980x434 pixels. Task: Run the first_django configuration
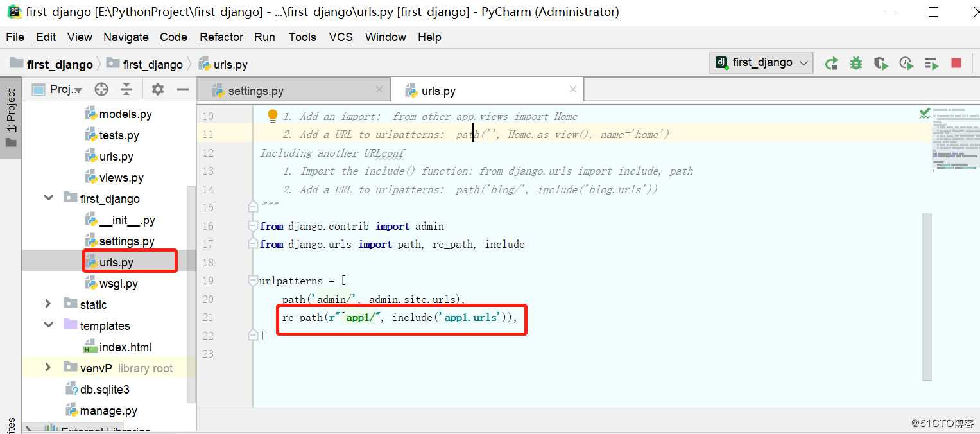[832, 63]
